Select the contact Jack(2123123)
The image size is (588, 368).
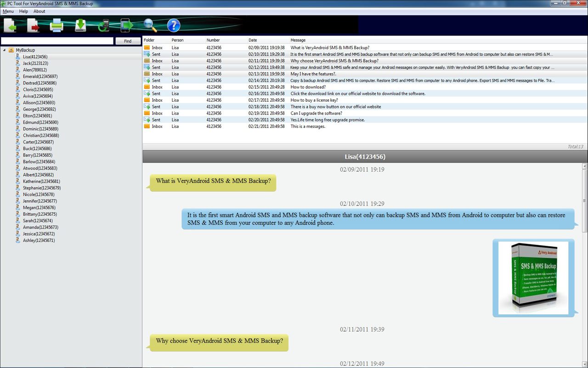pos(34,63)
